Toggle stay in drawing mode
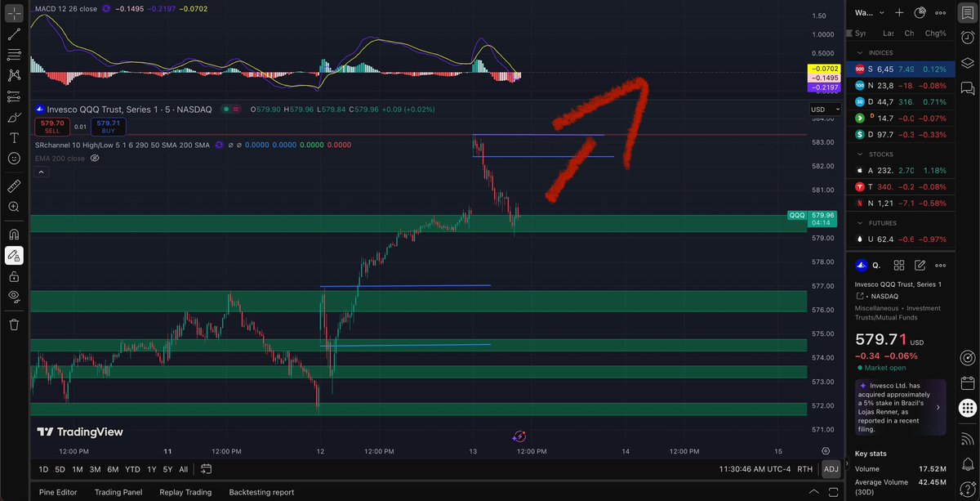This screenshot has width=980, height=501. tap(14, 256)
